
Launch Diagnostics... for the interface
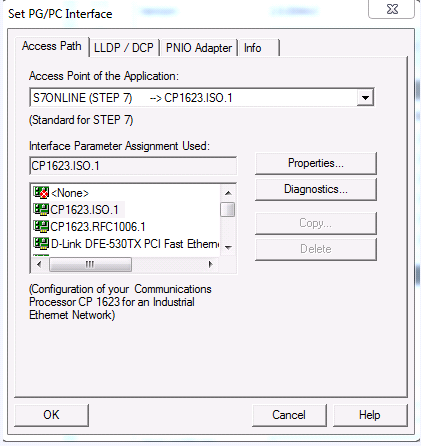[x=316, y=189]
